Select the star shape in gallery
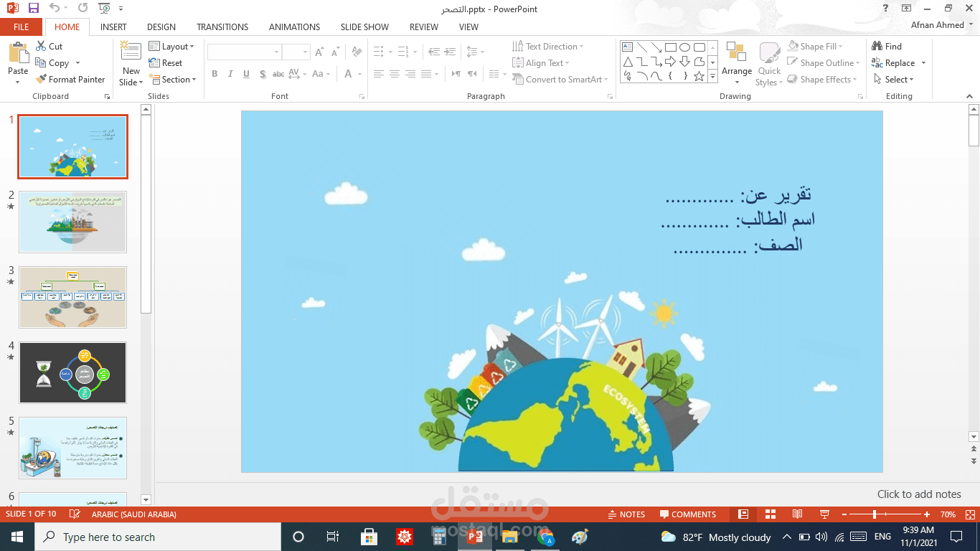 (x=699, y=76)
